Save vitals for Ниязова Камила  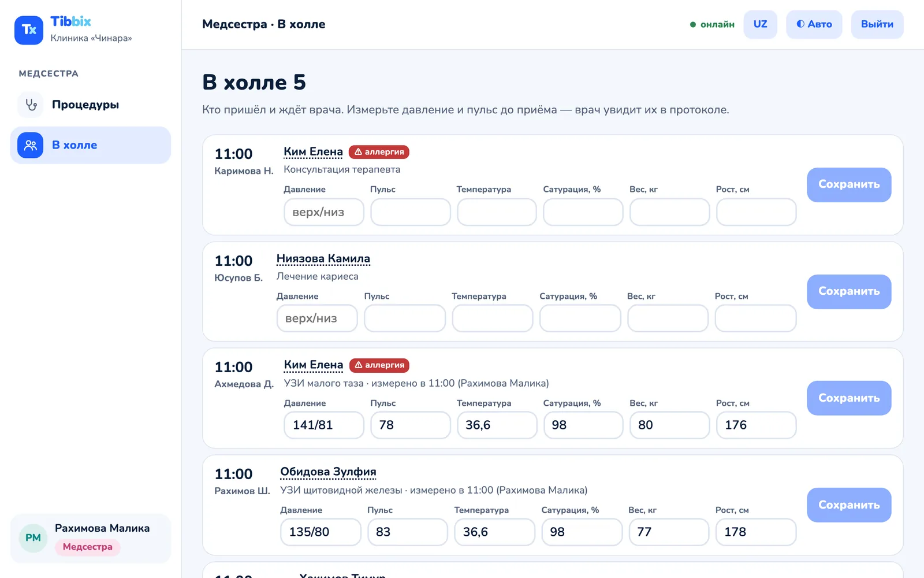click(849, 292)
